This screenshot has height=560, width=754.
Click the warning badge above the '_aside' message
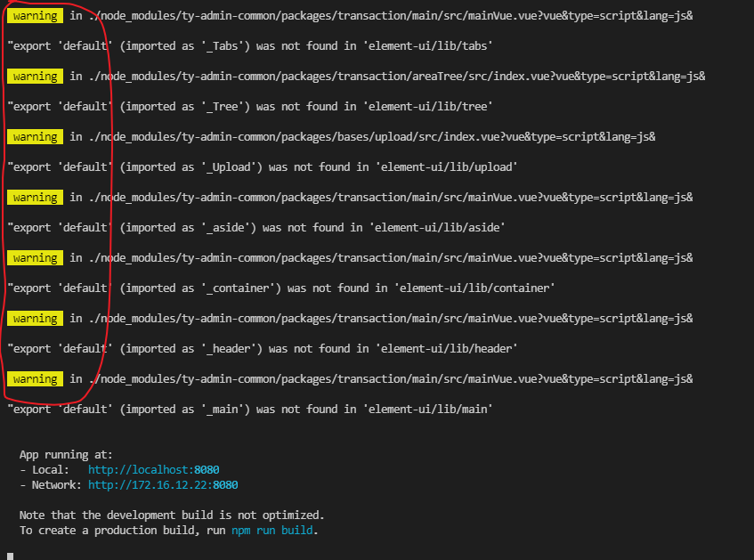tap(35, 198)
